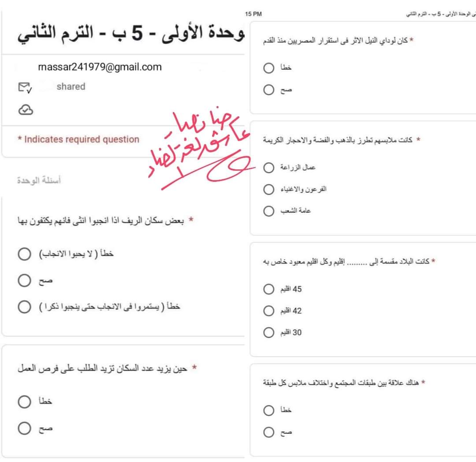Click the envelope shared-email icon

[25, 87]
